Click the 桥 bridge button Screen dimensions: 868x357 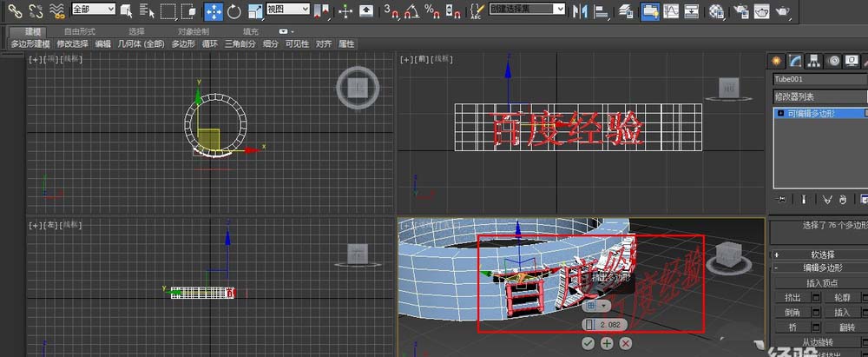(792, 327)
